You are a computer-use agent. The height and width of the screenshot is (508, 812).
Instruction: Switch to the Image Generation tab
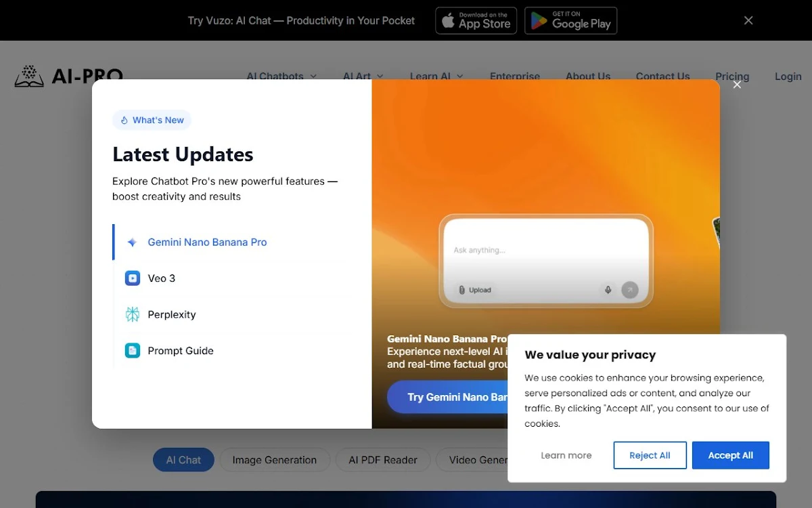click(275, 460)
